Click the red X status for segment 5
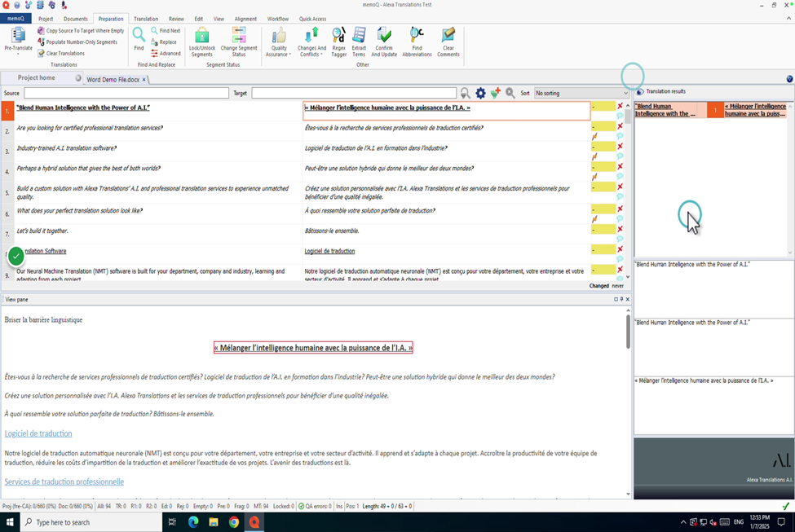Image resolution: width=795 pixels, height=532 pixels. coord(620,187)
